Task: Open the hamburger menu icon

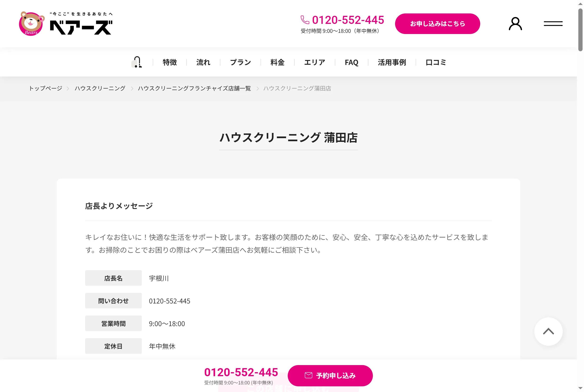Action: pos(553,24)
